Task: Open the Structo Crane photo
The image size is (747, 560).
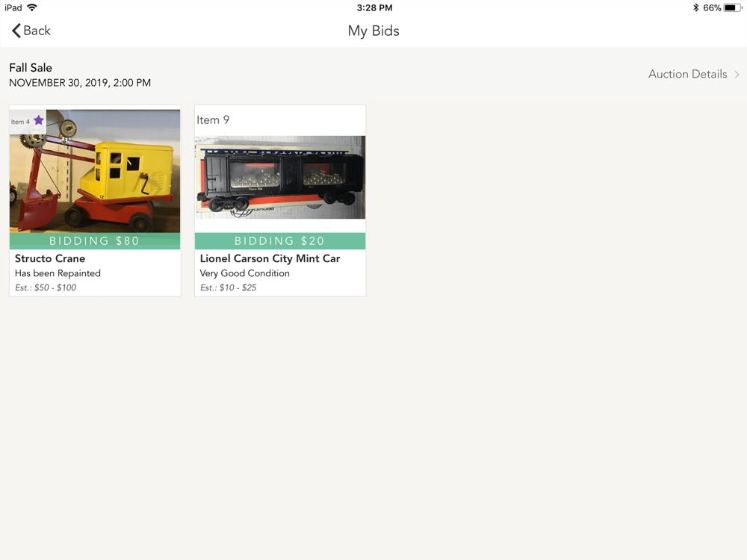Action: pyautogui.click(x=95, y=172)
